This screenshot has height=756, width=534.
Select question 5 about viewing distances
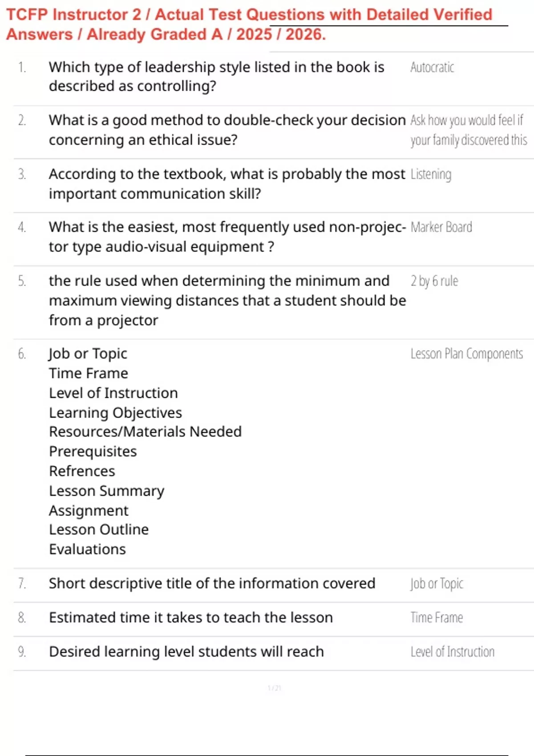point(227,301)
